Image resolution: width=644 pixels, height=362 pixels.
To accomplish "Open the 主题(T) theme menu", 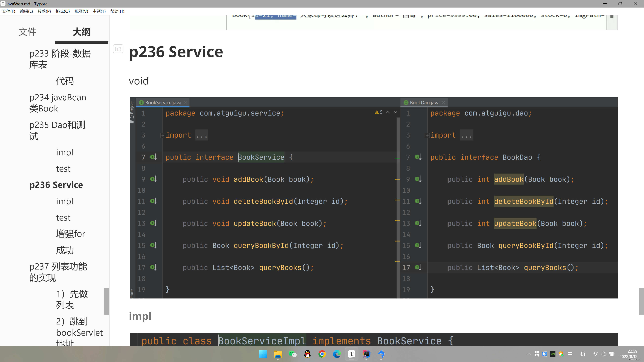I will pyautogui.click(x=99, y=11).
